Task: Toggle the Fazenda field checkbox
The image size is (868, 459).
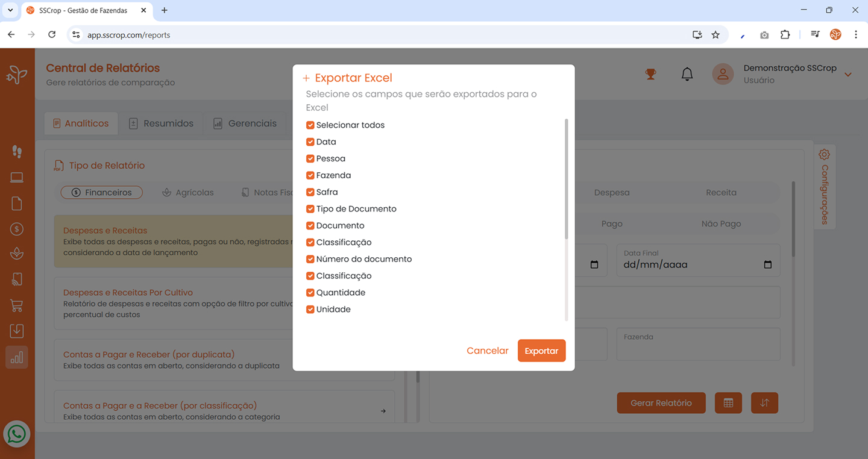Action: 310,175
